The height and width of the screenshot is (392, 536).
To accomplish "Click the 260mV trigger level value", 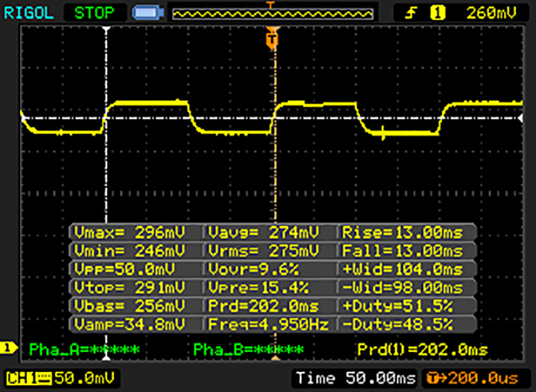I will pos(491,13).
